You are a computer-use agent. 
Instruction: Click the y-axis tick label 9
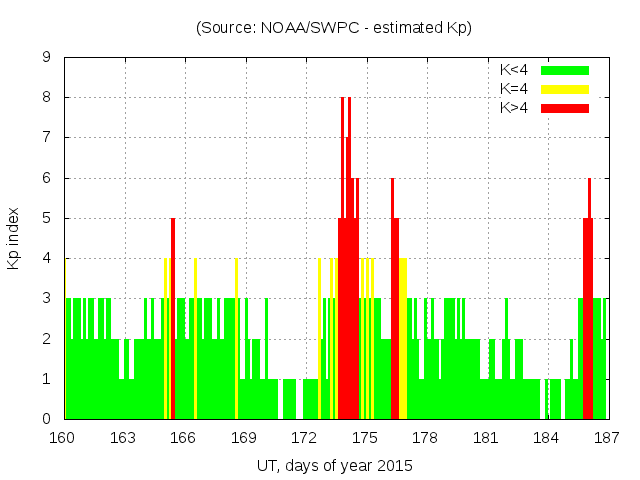coord(47,58)
